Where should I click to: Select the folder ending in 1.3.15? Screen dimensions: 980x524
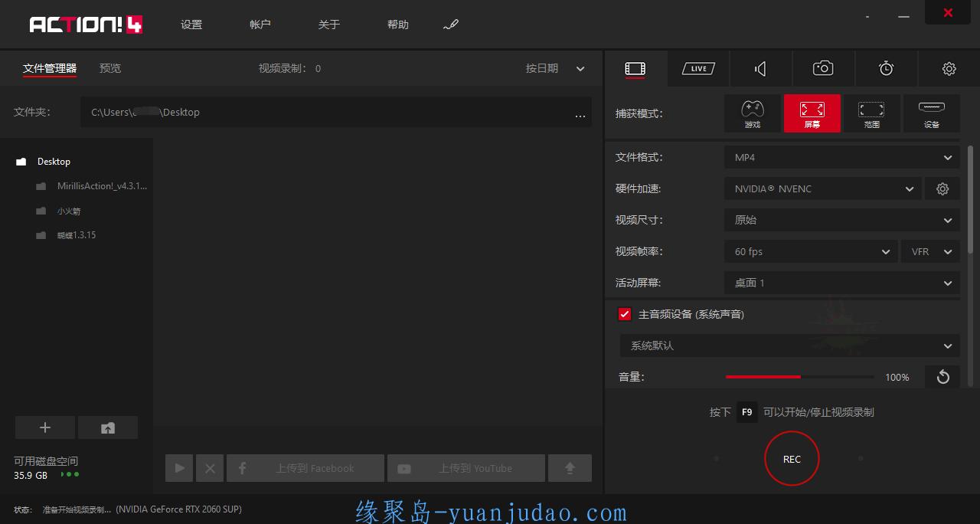click(x=77, y=235)
